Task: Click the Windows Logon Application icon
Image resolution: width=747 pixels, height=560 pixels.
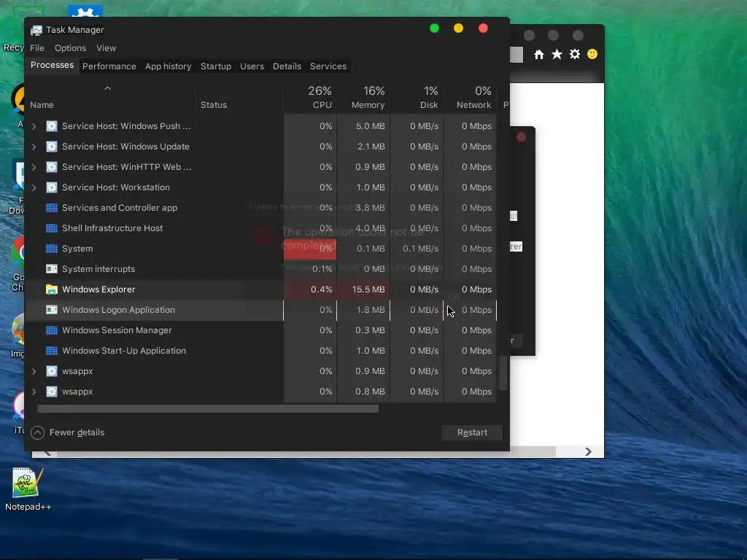Action: 52,310
